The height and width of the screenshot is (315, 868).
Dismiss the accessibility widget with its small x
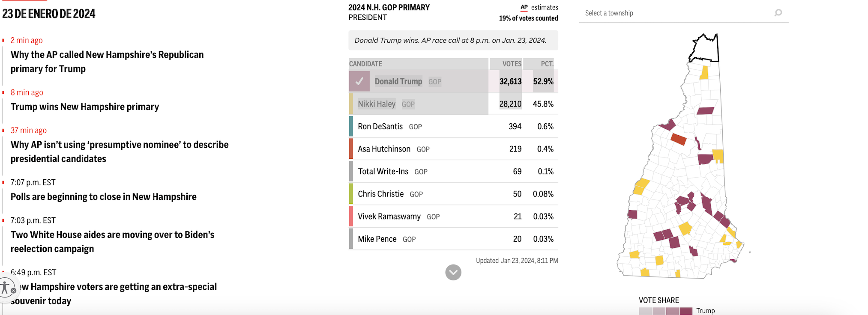coord(14,291)
